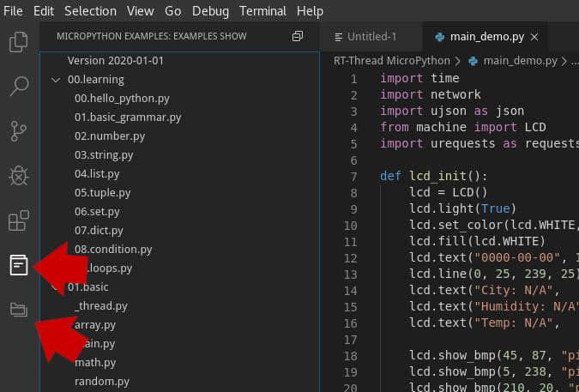Open the Search magnifier icon
The width and height of the screenshot is (579, 392).
click(x=18, y=87)
